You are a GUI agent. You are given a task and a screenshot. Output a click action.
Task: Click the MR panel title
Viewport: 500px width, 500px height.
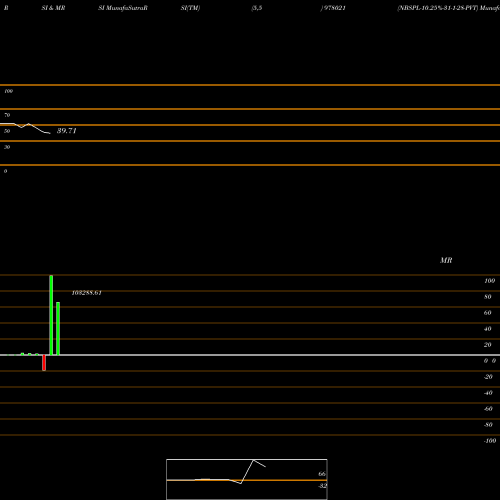click(446, 260)
